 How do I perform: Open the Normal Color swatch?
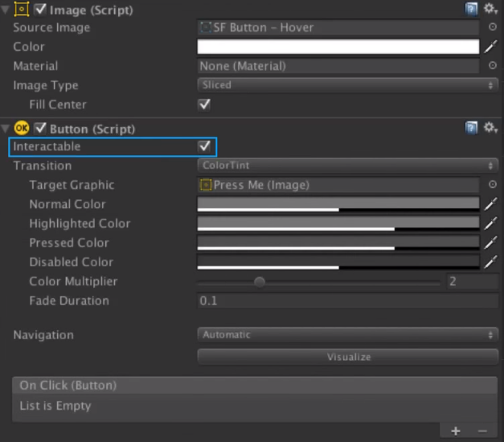pos(338,204)
